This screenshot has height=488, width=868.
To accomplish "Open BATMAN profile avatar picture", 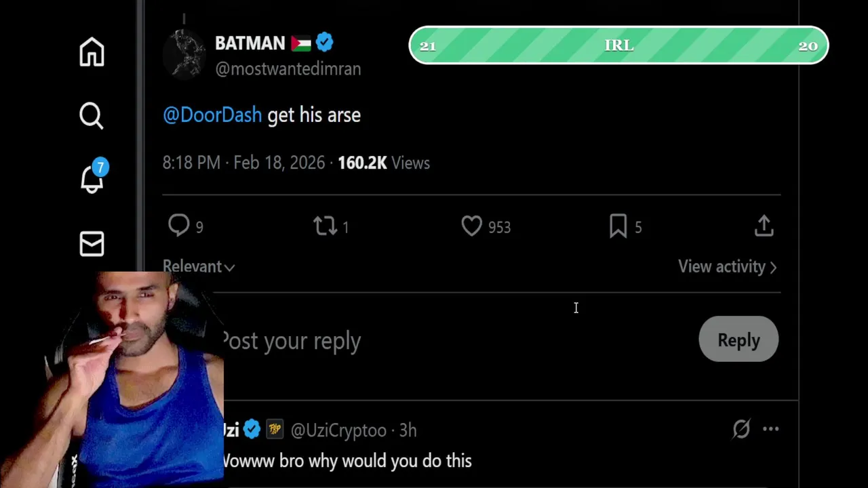I will click(184, 56).
